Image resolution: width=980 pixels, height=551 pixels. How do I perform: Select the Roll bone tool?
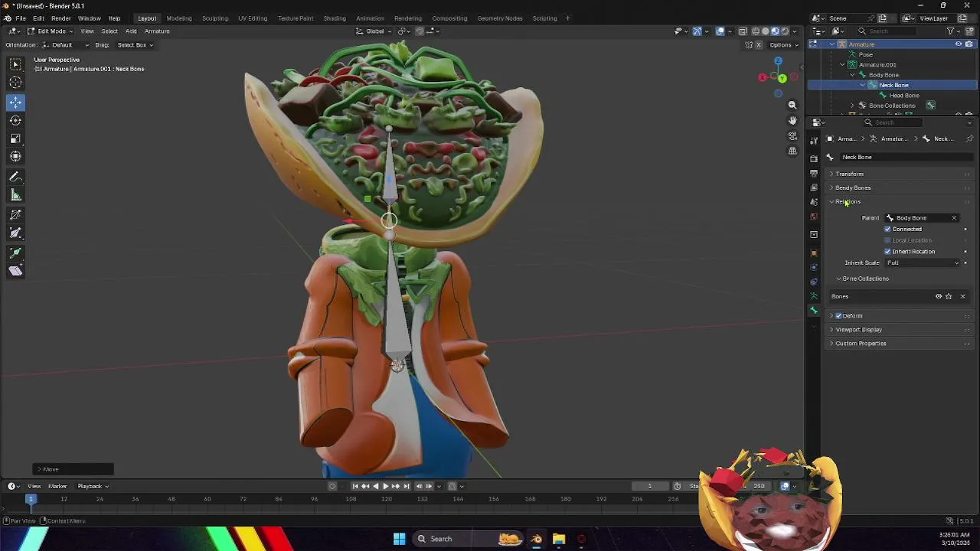coord(15,215)
